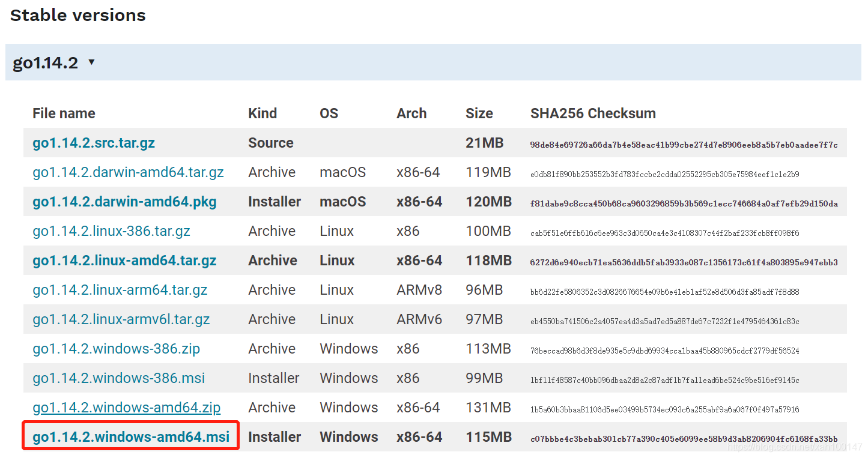Viewport: 868px width, 458px height.
Task: Download go1.14.2.linux-386.tar.gz
Action: pos(111,231)
